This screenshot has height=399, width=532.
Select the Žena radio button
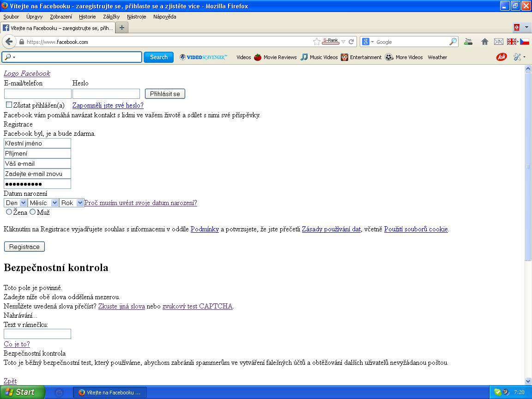coord(9,212)
